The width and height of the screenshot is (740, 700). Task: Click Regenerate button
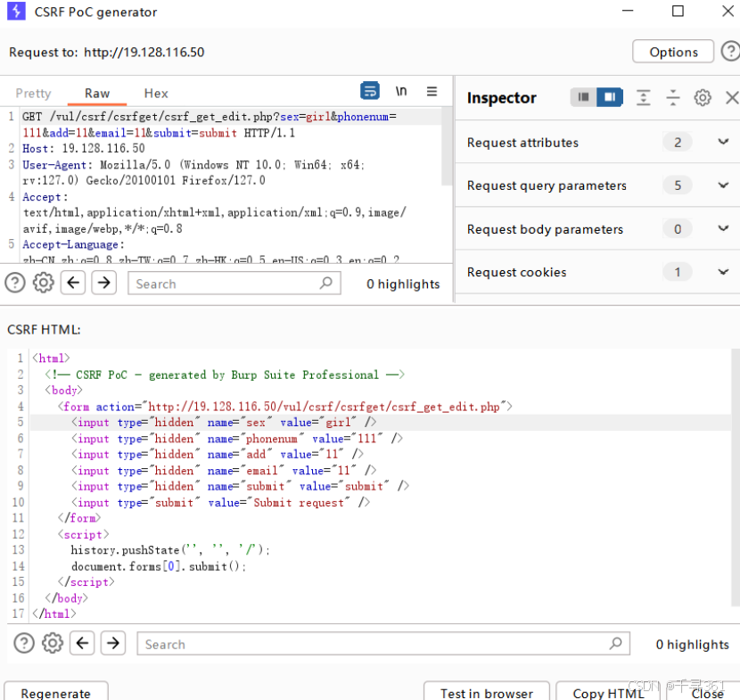pos(55,691)
